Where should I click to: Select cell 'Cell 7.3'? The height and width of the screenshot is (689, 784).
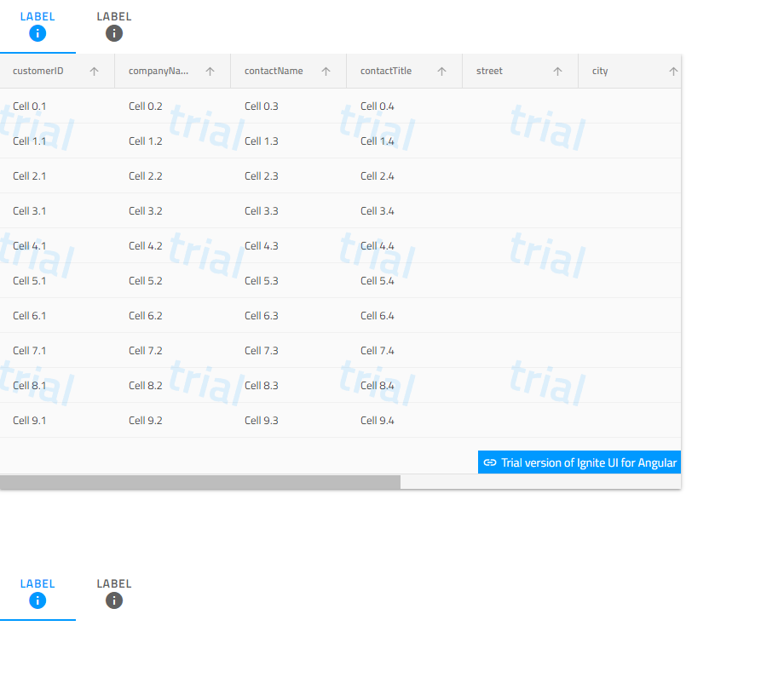point(289,351)
